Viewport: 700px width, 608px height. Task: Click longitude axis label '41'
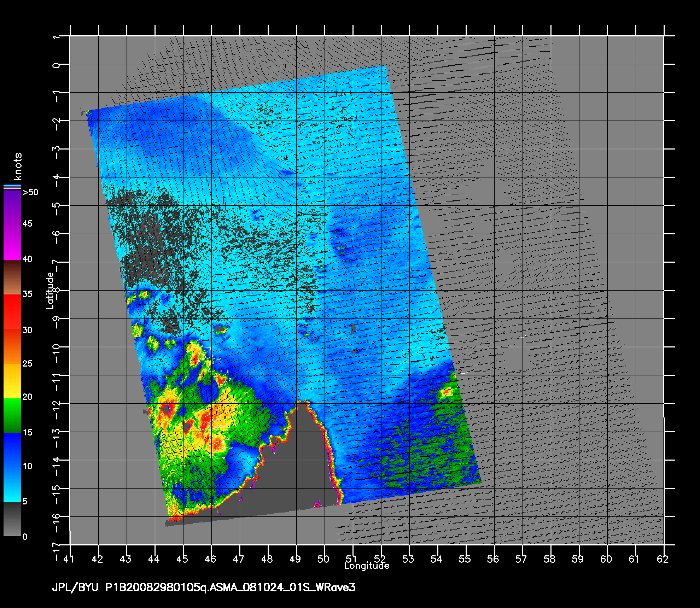[69, 559]
